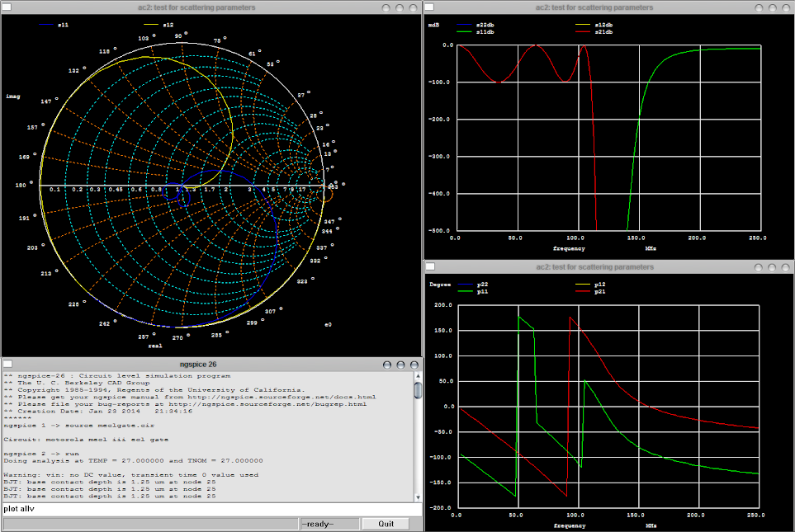Click the '200.0' top y-axis value in phase plot
Image resolution: width=795 pixels, height=532 pixels.
[x=443, y=305]
